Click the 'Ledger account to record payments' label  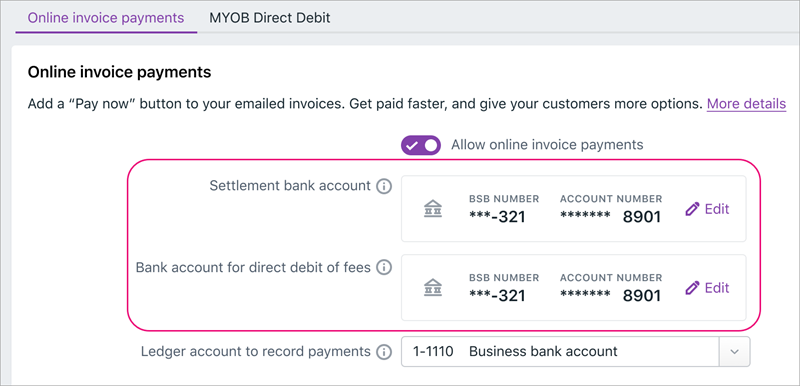(x=256, y=351)
